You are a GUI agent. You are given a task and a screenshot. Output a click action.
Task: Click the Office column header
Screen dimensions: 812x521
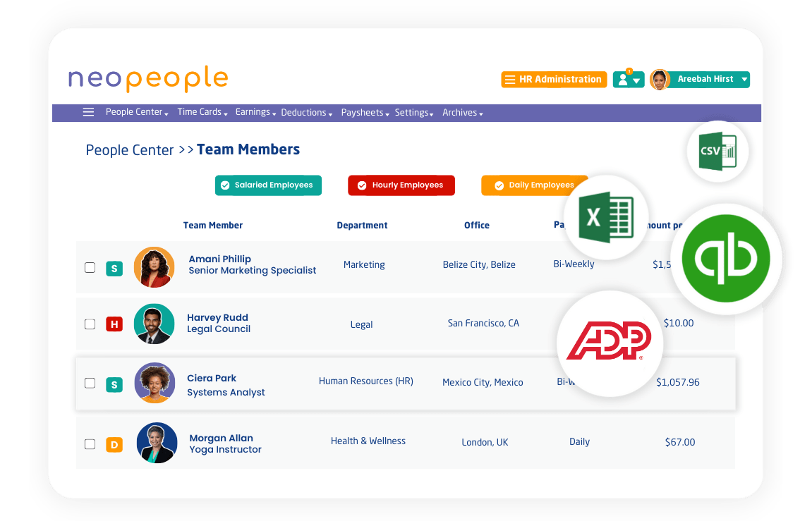pos(477,226)
